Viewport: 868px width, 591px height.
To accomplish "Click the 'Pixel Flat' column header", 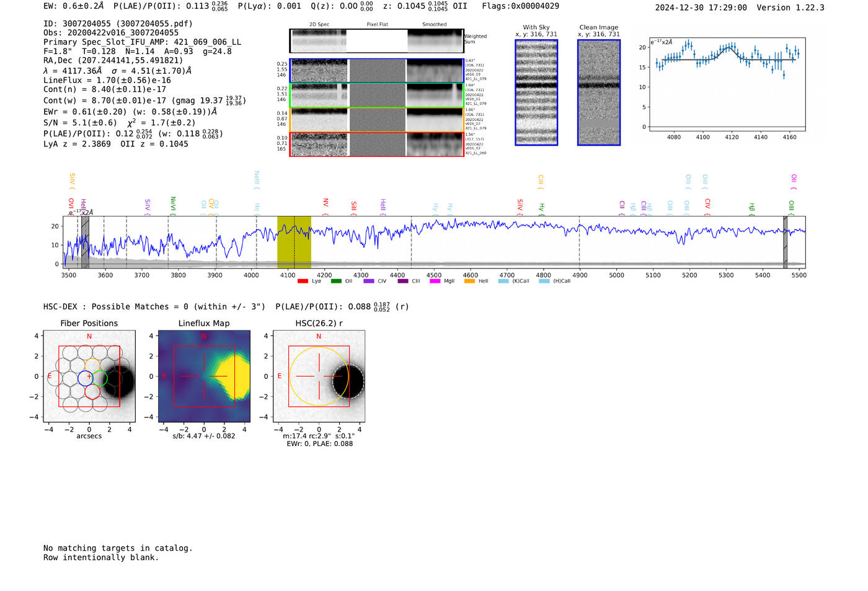I will coord(377,24).
